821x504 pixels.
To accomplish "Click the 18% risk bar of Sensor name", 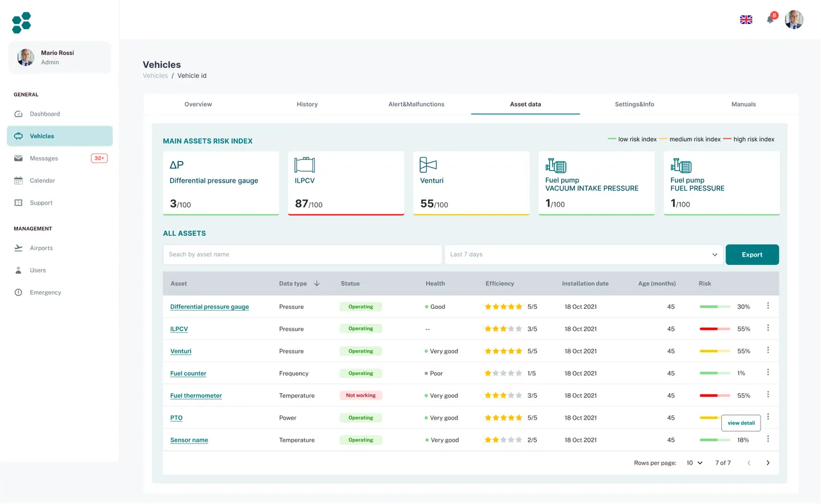I will 715,440.
